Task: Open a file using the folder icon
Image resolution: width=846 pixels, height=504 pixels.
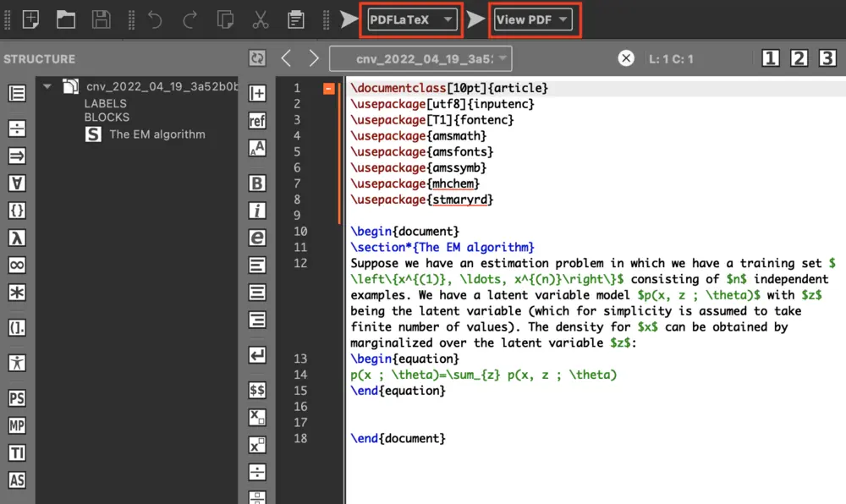Action: pos(66,20)
